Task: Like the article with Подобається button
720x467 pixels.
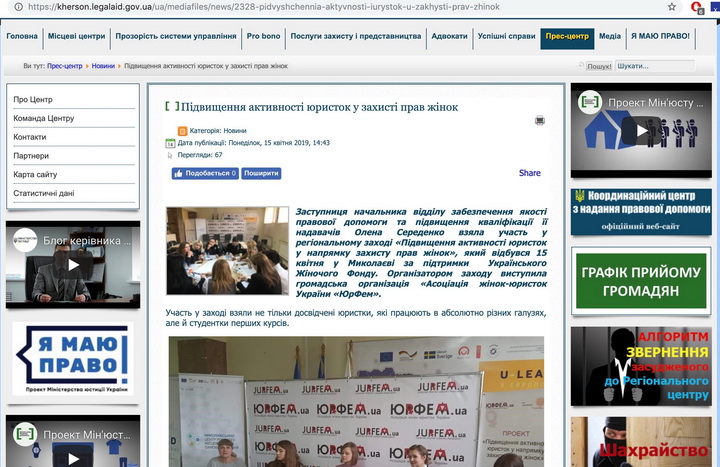Action: click(205, 173)
